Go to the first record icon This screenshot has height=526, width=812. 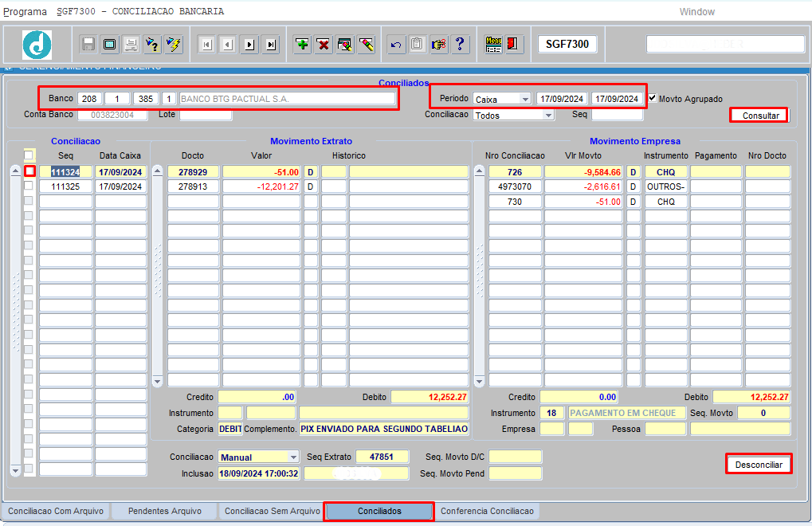206,45
